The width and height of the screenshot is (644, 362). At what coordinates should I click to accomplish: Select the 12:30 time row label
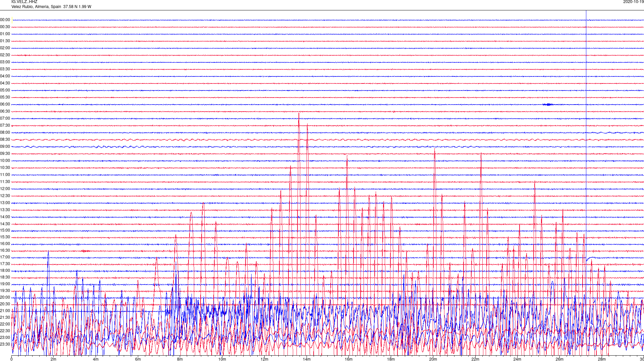(5, 196)
